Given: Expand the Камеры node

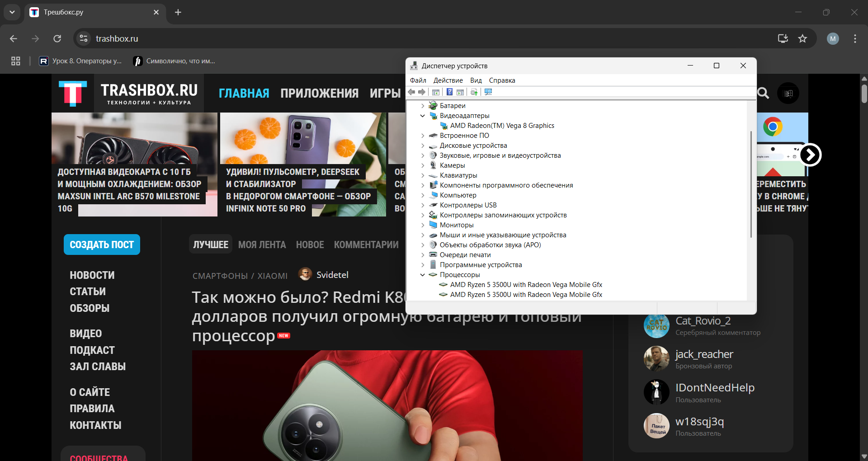Looking at the screenshot, I should (x=423, y=165).
